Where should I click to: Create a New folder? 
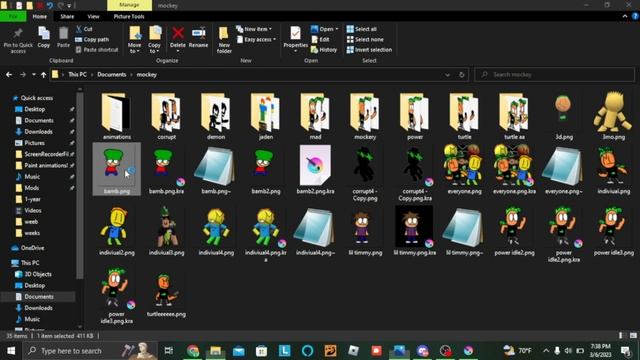224,40
